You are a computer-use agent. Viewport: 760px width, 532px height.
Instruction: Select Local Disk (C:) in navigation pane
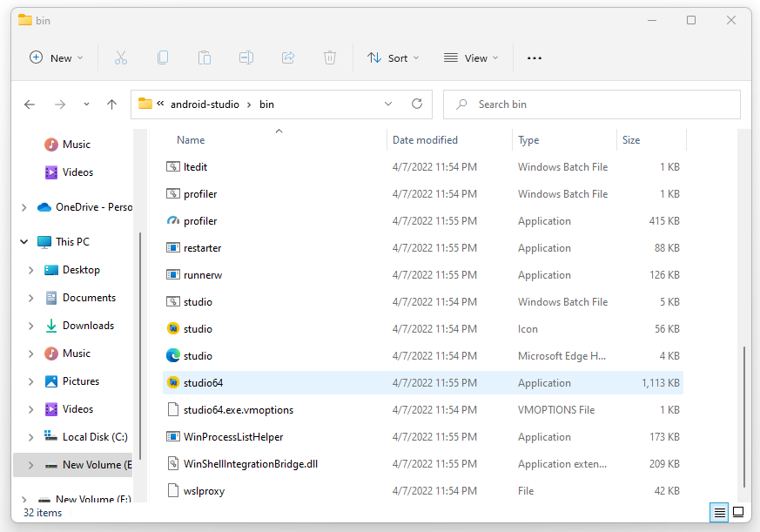[x=95, y=437]
